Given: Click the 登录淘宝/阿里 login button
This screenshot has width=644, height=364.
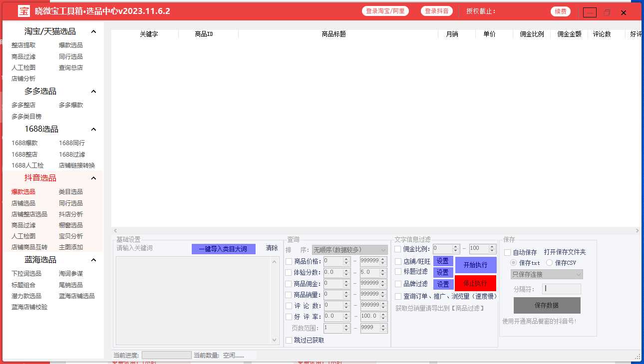Looking at the screenshot, I should [x=385, y=11].
